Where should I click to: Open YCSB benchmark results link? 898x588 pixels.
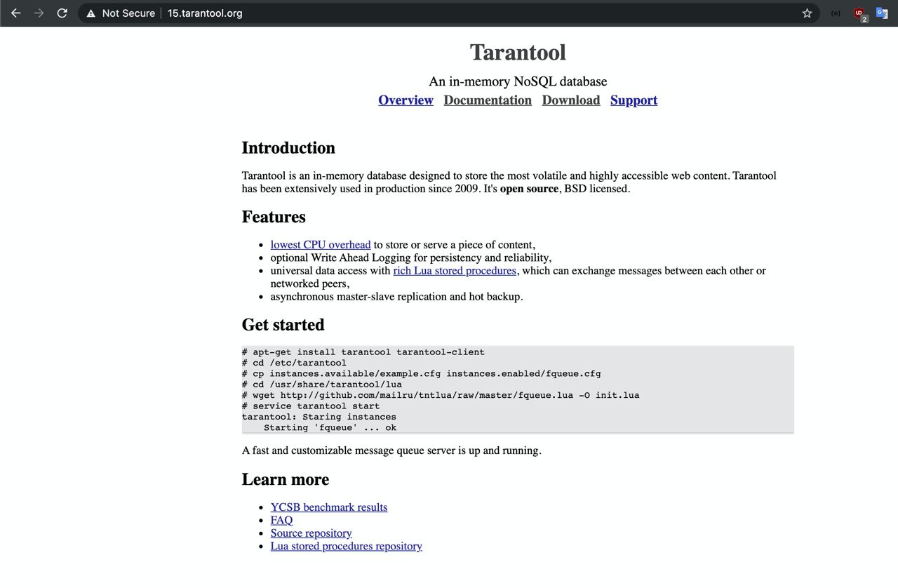click(x=329, y=507)
